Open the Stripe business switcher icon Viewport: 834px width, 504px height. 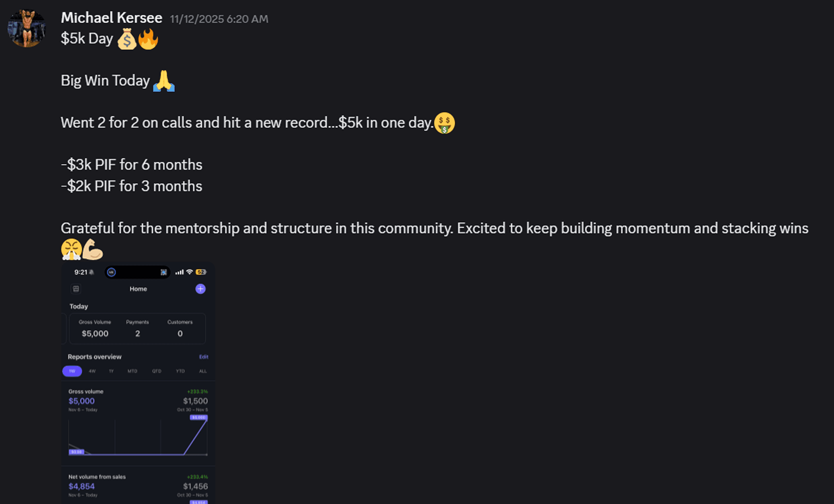[x=76, y=289]
